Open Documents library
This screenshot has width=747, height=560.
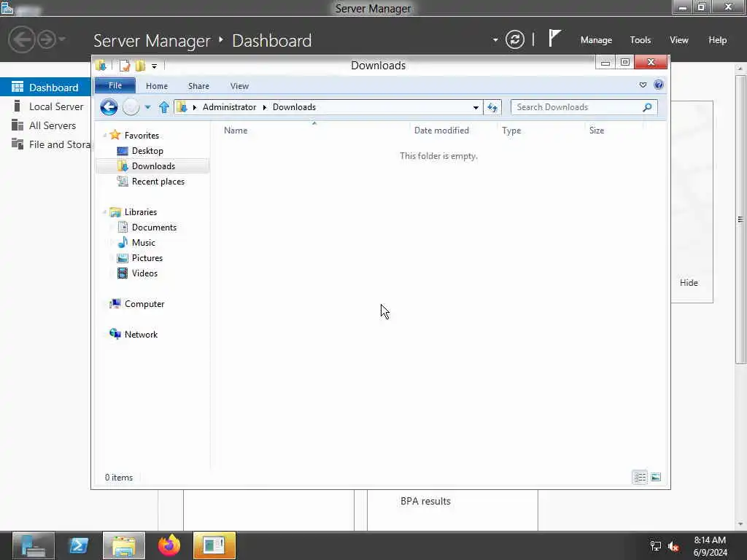pos(154,227)
